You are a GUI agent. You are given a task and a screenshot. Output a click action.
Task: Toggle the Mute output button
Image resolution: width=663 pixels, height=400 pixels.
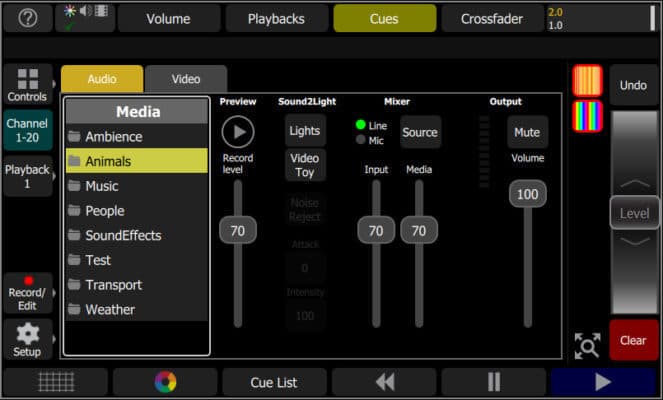(526, 132)
